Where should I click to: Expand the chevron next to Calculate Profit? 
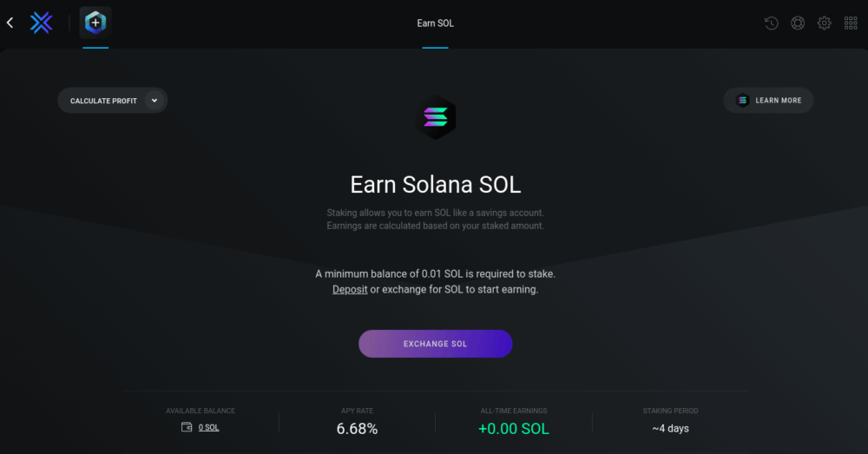155,101
